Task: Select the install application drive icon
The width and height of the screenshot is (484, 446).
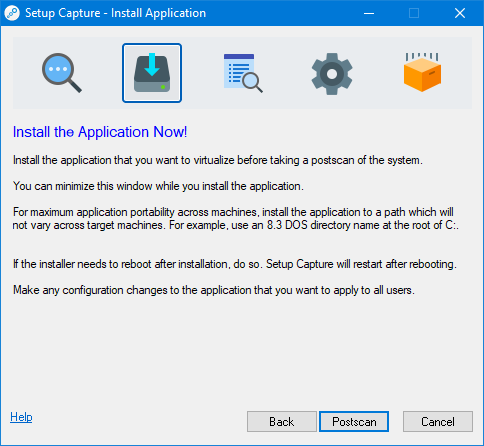Action: pos(152,73)
